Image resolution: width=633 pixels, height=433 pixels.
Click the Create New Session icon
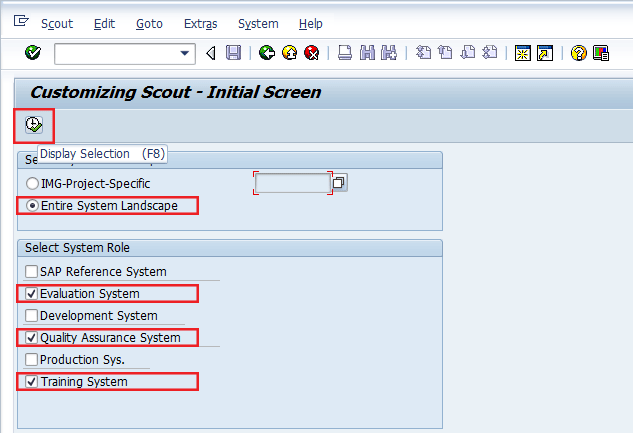[x=523, y=53]
